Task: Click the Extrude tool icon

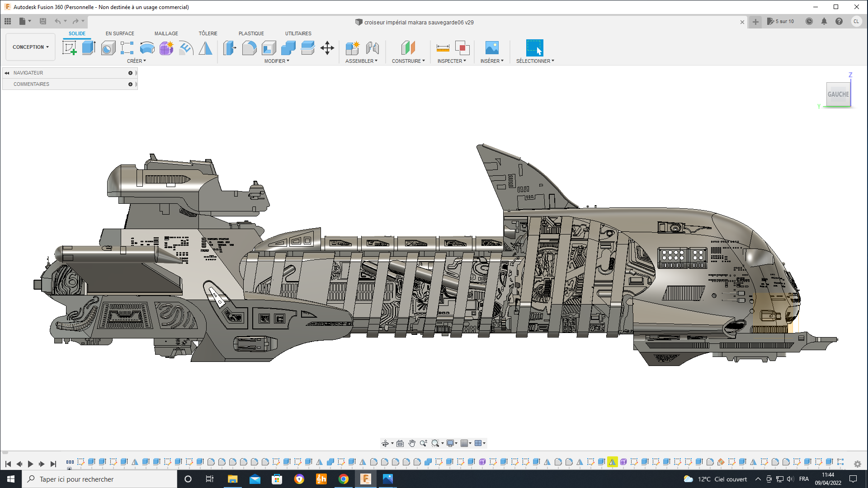Action: coord(89,48)
